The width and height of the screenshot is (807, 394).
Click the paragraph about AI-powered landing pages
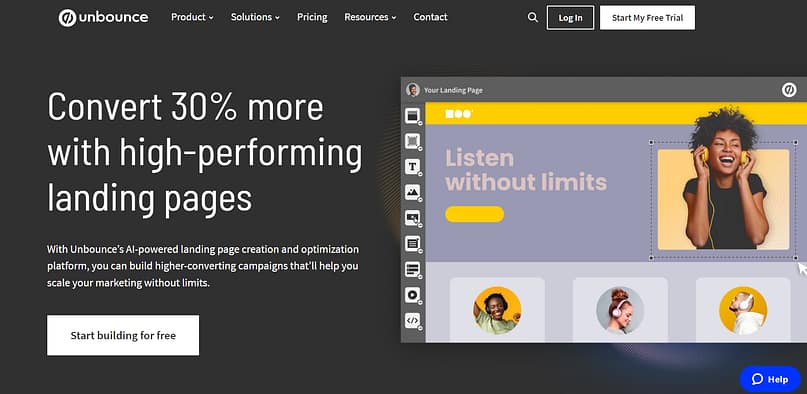(203, 266)
